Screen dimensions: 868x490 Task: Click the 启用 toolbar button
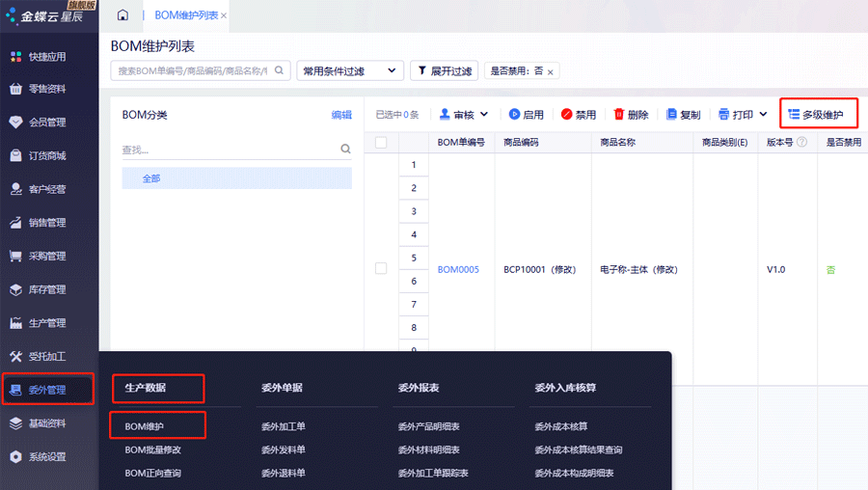pyautogui.click(x=527, y=115)
